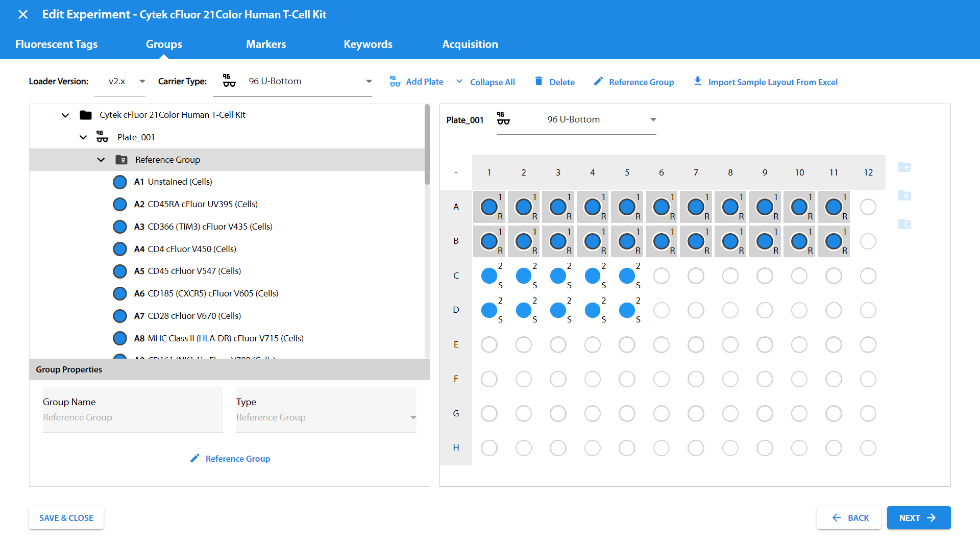The image size is (980, 549).
Task: Click the Delete trash icon
Action: click(x=538, y=81)
